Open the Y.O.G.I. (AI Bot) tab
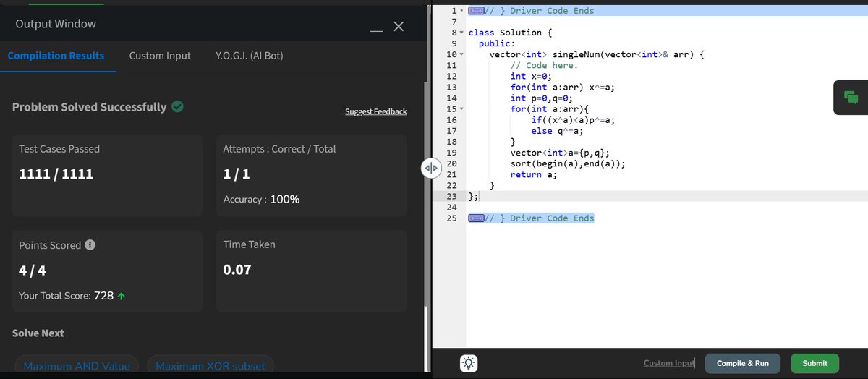Viewport: 868px width, 379px height. [x=250, y=56]
